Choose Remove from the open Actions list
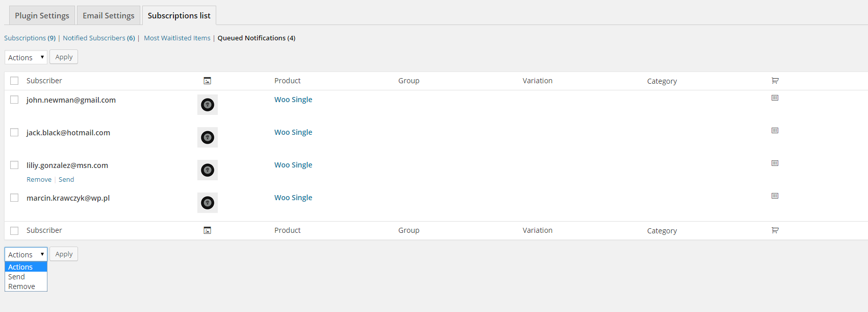 pos(26,286)
